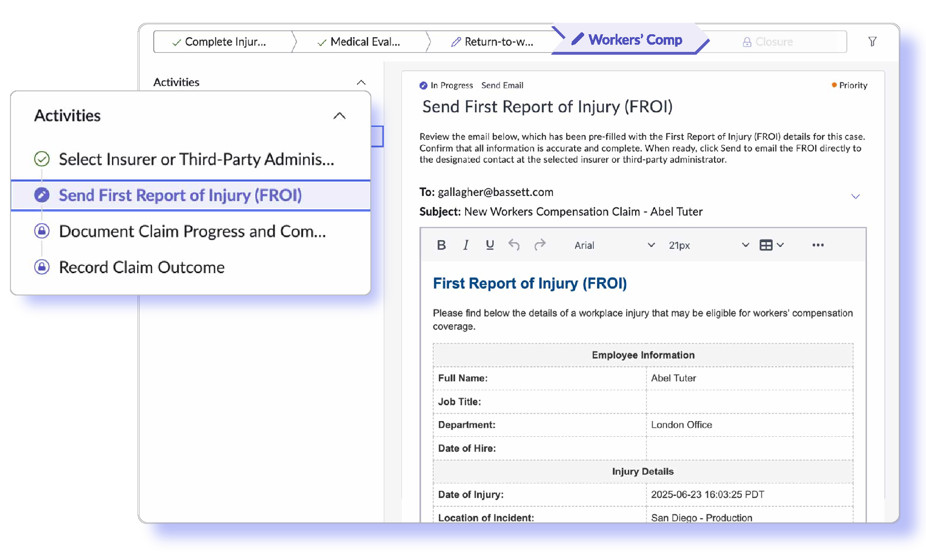Open more editor options via the ellipsis
Image resolution: width=926 pixels, height=560 pixels.
point(818,245)
